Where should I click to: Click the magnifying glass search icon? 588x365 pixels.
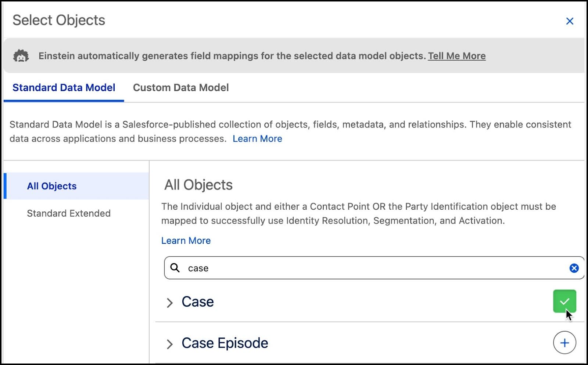point(176,268)
